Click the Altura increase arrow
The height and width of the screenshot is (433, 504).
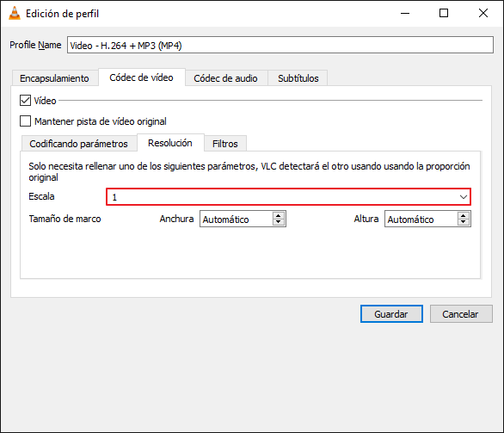pyautogui.click(x=464, y=215)
